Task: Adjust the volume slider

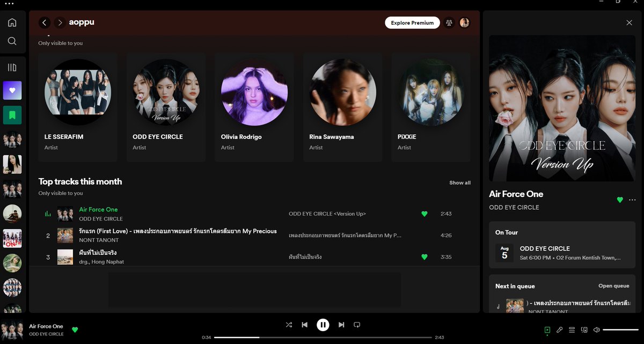Action: point(620,330)
